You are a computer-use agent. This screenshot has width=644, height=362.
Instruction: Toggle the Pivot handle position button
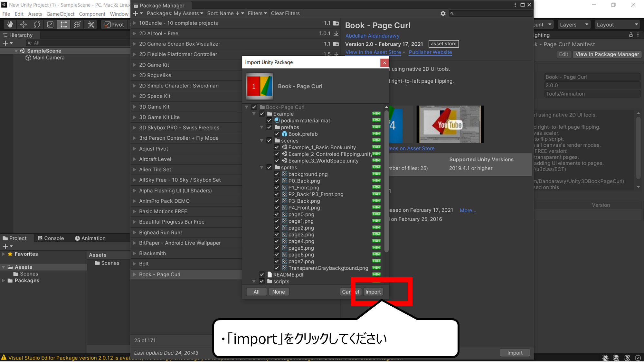[x=114, y=24]
